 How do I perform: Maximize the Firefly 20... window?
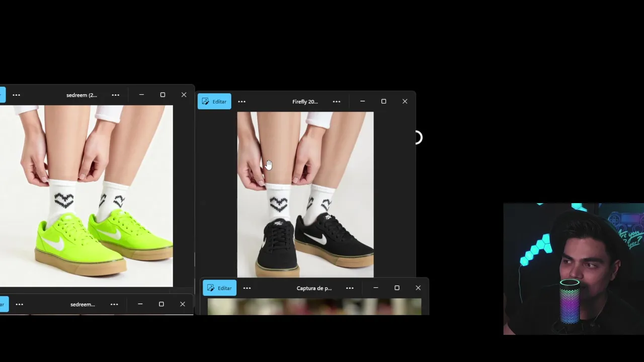click(x=383, y=102)
